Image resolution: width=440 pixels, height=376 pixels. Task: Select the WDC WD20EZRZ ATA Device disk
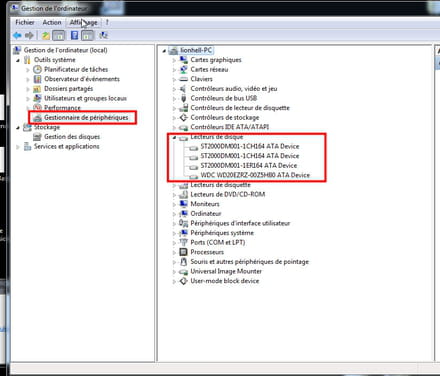click(x=255, y=175)
